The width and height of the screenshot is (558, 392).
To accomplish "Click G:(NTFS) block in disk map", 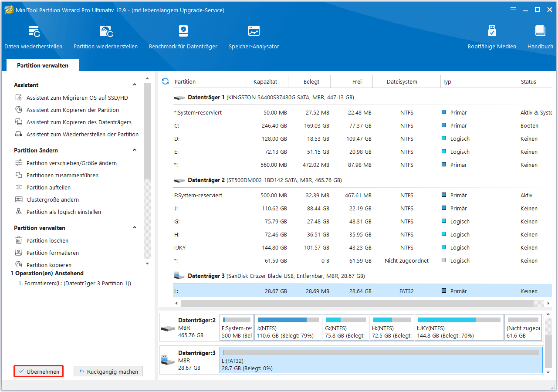I will (346, 328).
